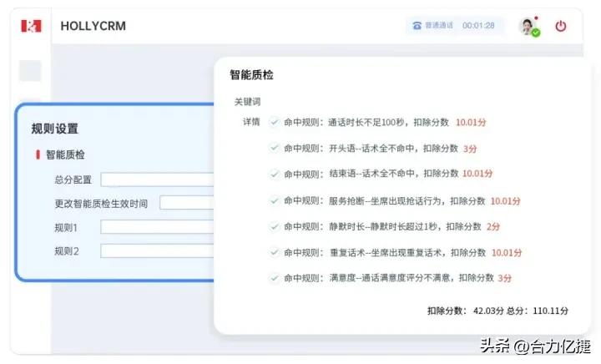Click the rule text 开头语--话术全不命中
This screenshot has width=601, height=364.
[x=373, y=149]
